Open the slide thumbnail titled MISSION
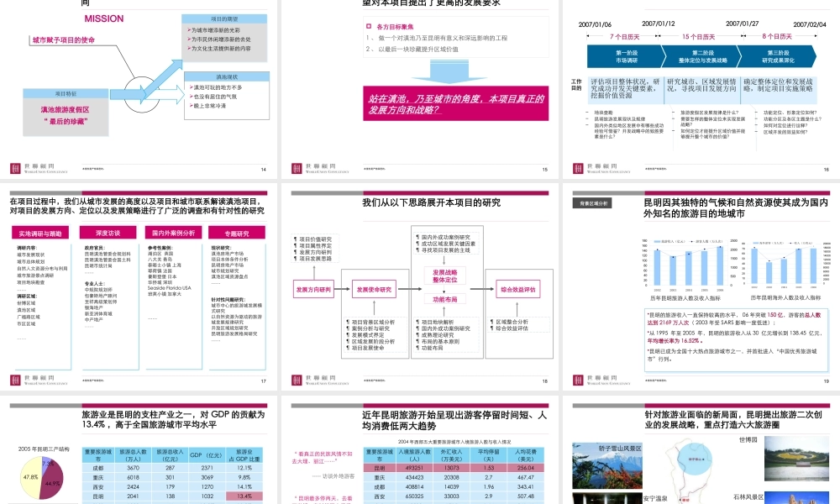 tap(139, 88)
